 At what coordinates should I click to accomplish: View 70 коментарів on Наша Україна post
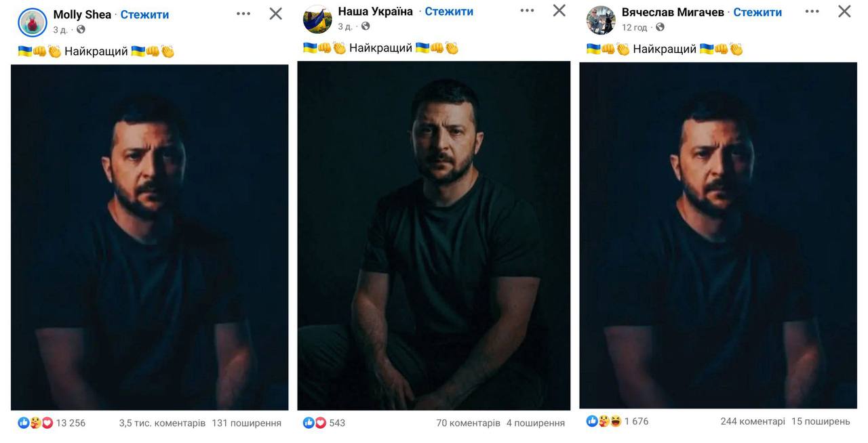coord(468,423)
